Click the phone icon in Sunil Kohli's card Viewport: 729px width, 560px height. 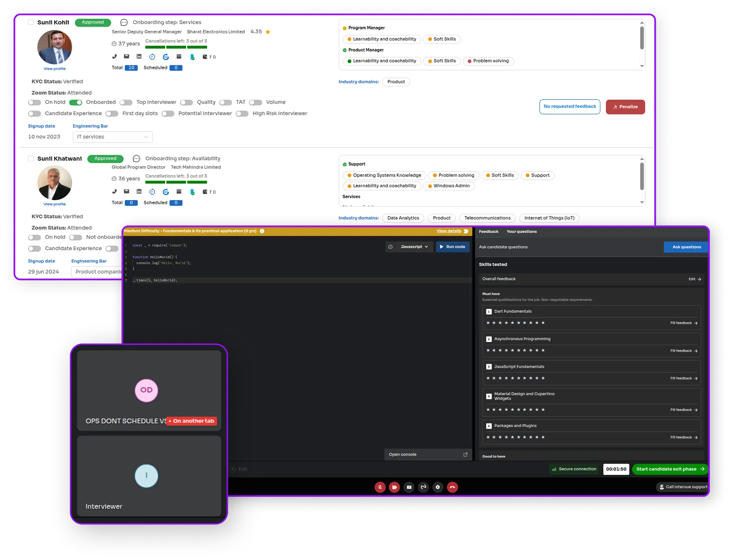[114, 57]
